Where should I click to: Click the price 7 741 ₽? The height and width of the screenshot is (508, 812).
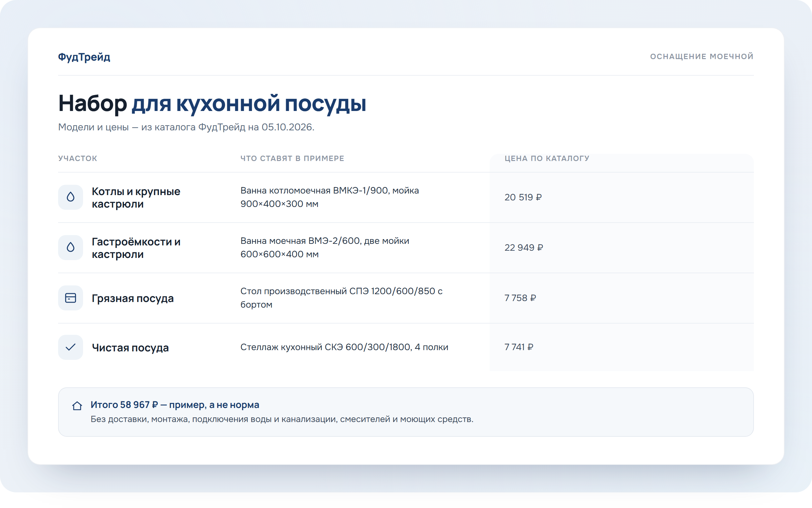point(519,347)
